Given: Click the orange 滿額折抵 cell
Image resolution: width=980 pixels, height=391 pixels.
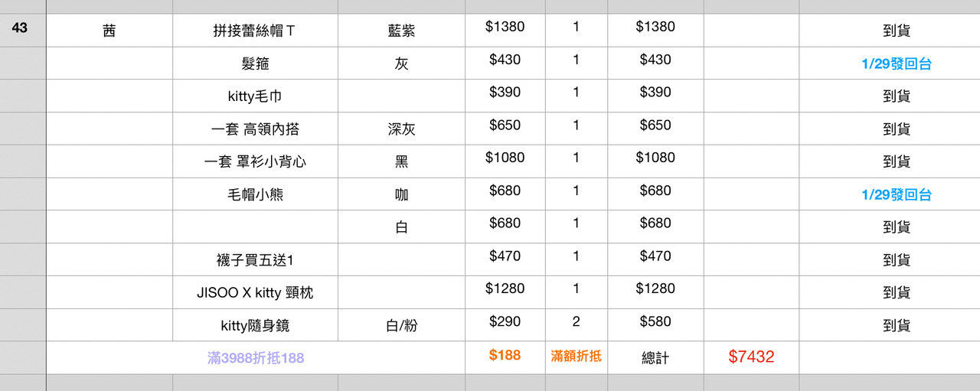Looking at the screenshot, I should (x=576, y=356).
